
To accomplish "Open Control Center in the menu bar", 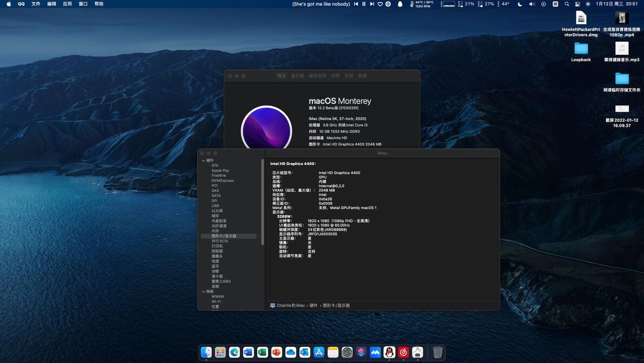I will click(x=578, y=4).
